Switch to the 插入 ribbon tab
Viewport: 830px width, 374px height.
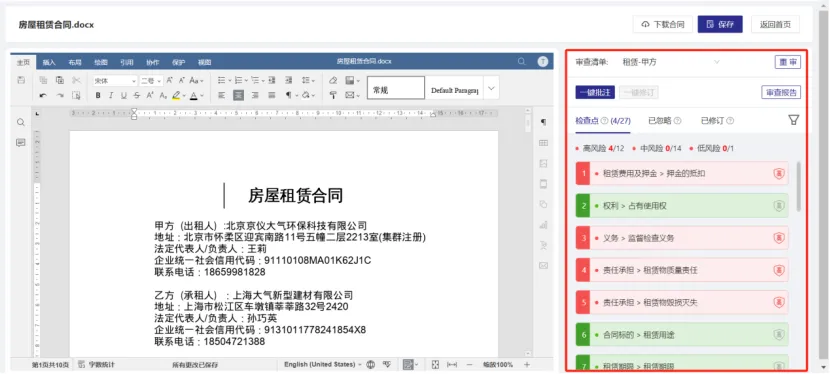pos(49,62)
